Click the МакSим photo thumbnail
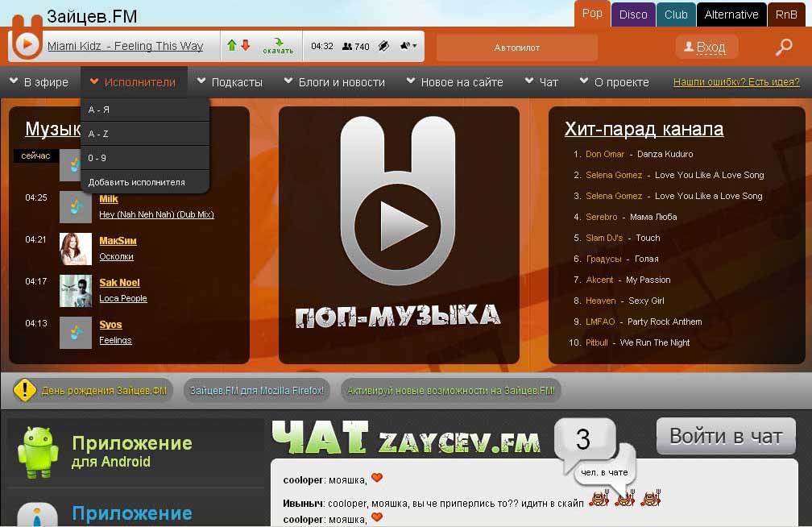This screenshot has width=812, height=527. [76, 249]
